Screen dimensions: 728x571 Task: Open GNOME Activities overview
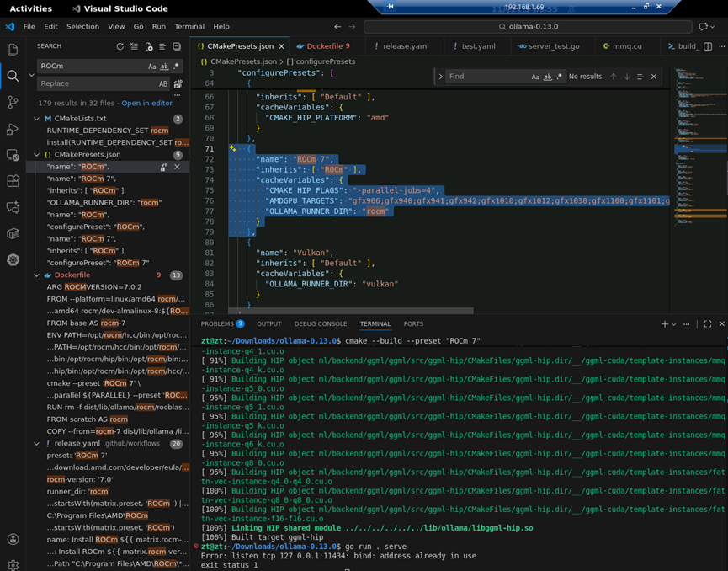30,8
